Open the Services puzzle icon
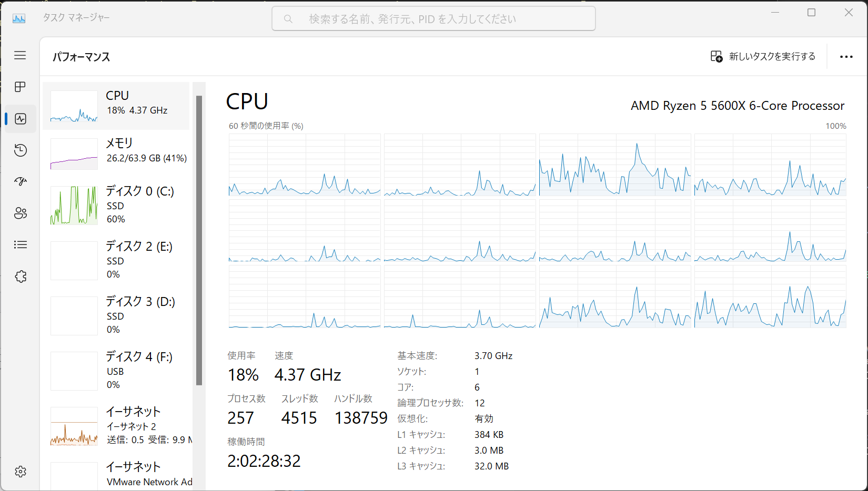The width and height of the screenshot is (868, 491). [20, 277]
